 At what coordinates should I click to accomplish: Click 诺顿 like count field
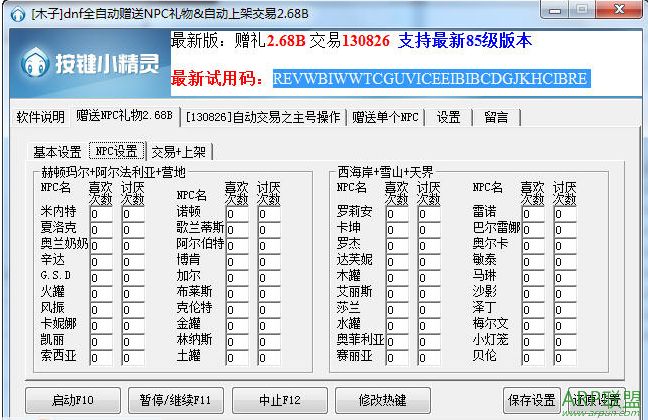pyautogui.click(x=237, y=214)
